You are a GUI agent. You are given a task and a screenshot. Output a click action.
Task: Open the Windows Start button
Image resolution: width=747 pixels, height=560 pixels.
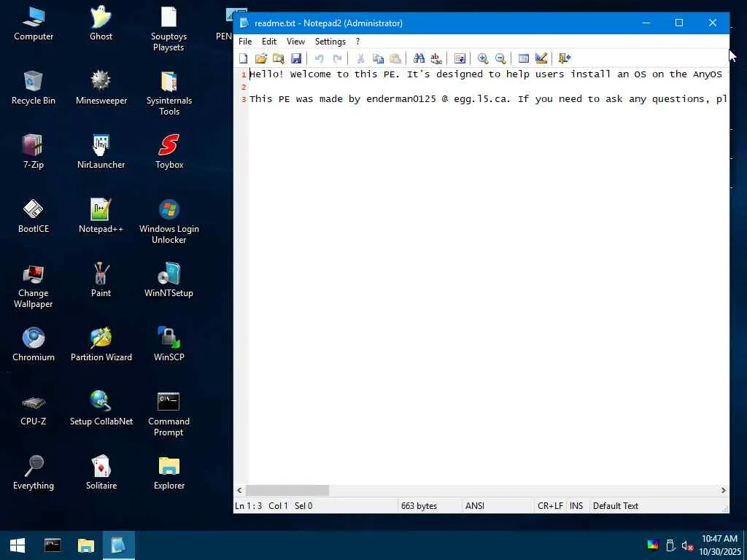(x=18, y=545)
